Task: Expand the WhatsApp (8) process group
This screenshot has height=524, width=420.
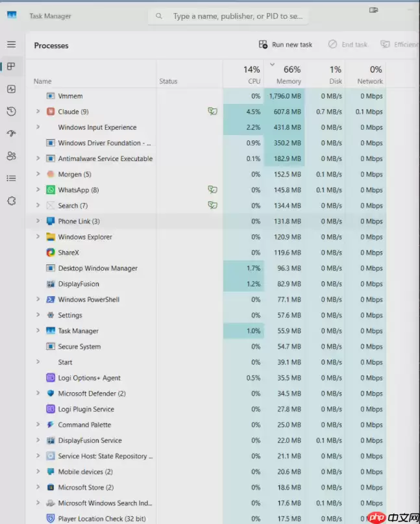Action: 38,190
